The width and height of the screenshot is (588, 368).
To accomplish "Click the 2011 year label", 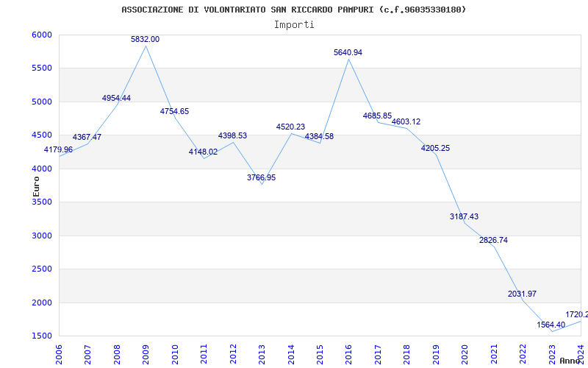I will 204,354.
